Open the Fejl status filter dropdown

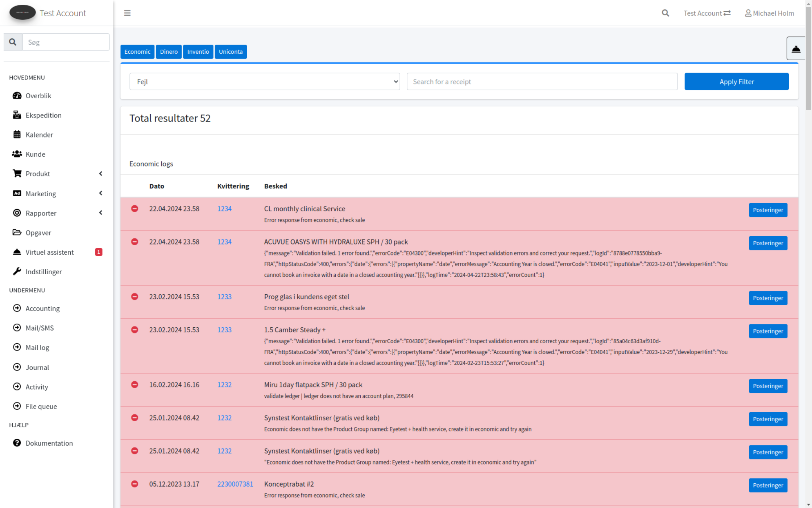click(265, 82)
